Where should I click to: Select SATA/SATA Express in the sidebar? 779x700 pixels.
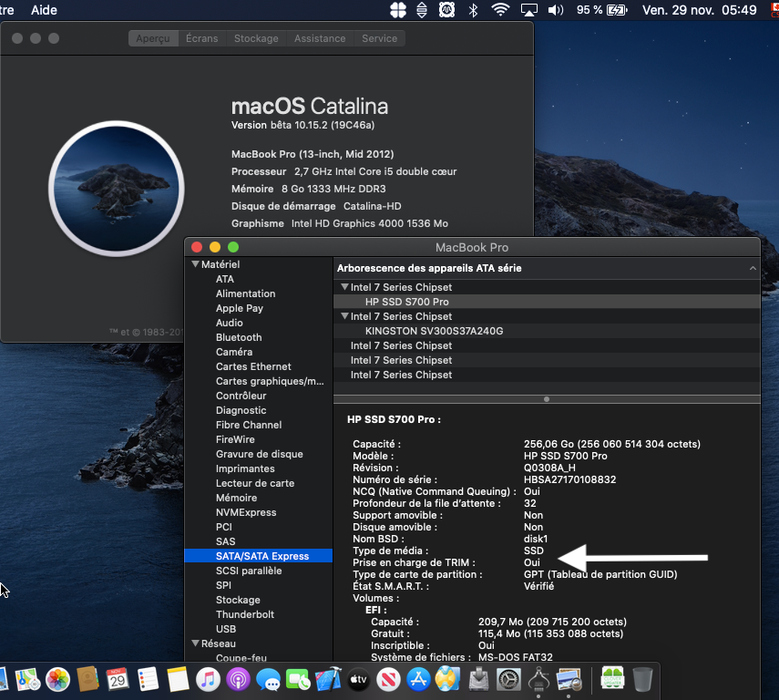(259, 556)
